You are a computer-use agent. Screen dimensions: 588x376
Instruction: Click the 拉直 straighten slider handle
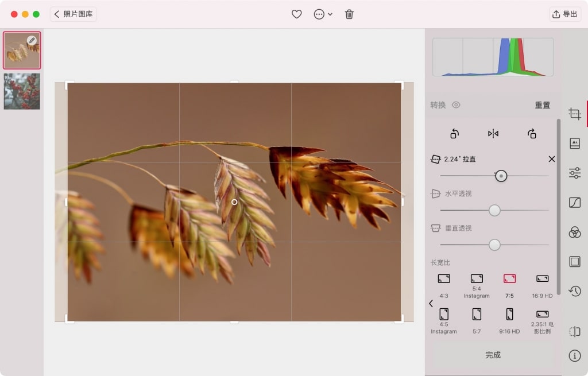(501, 176)
